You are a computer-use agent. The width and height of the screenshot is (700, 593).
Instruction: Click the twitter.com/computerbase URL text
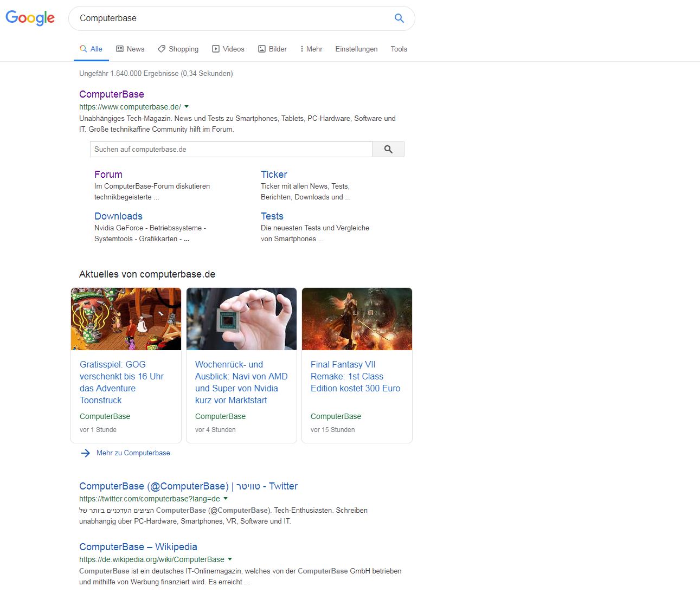click(x=150, y=499)
